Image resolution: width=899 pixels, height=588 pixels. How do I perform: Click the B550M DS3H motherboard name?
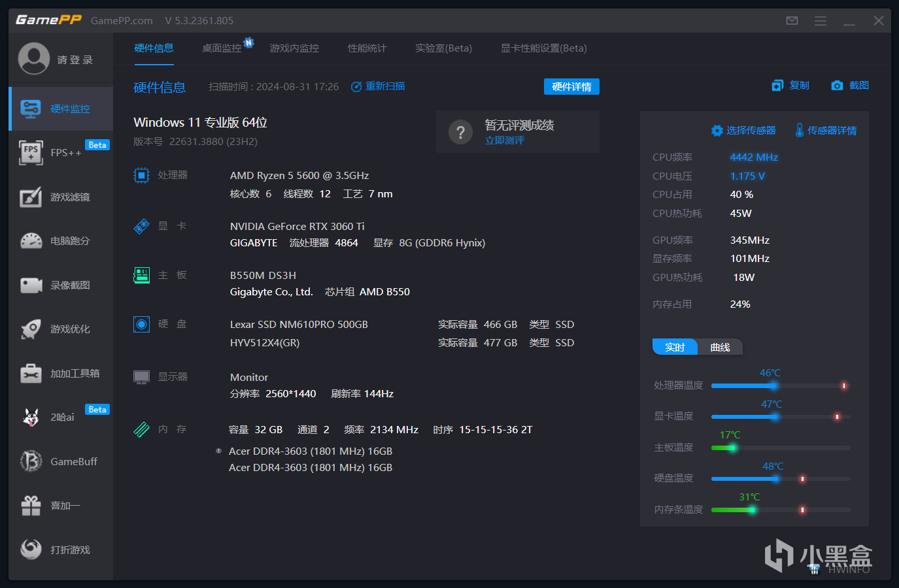263,276
